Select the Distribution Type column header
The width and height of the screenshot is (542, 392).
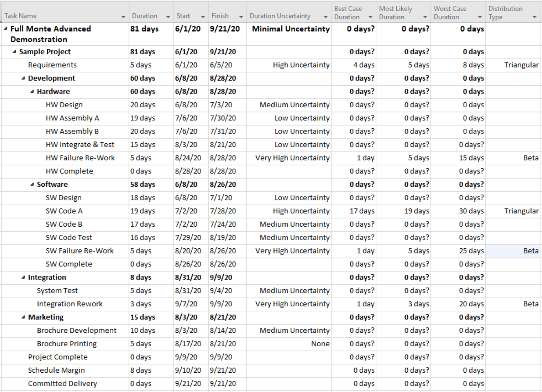pos(513,12)
